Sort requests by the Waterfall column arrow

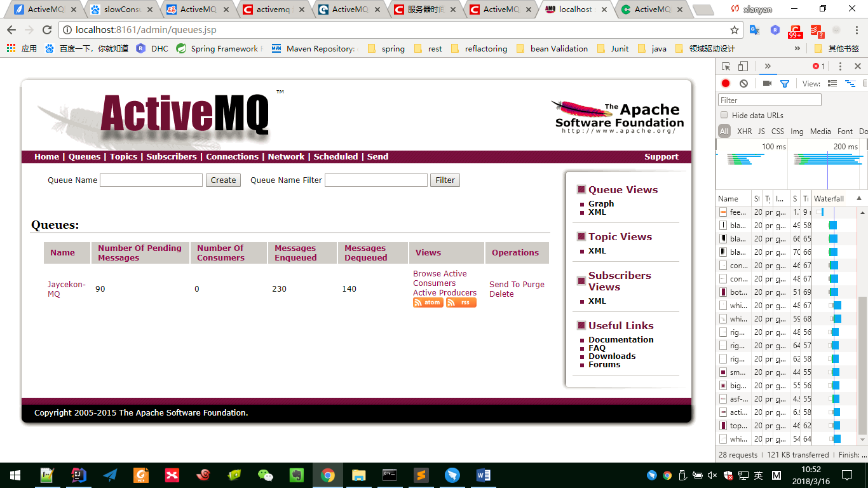[x=859, y=199]
